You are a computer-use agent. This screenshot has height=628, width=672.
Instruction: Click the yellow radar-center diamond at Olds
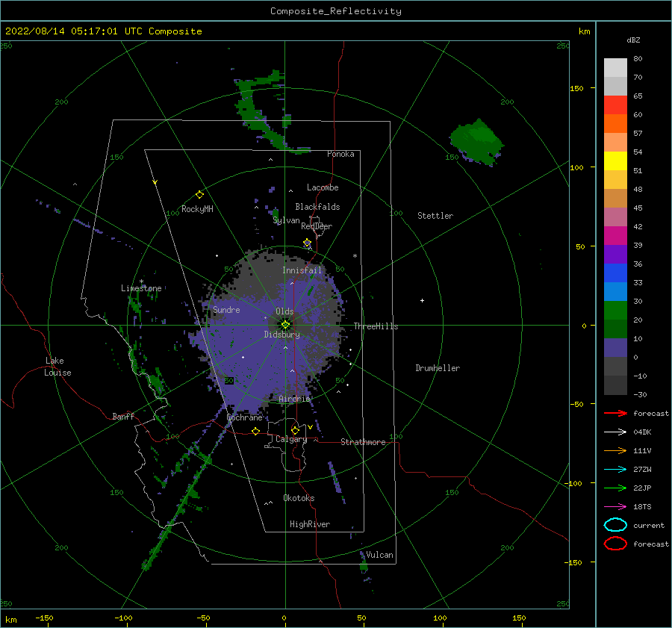click(x=285, y=325)
